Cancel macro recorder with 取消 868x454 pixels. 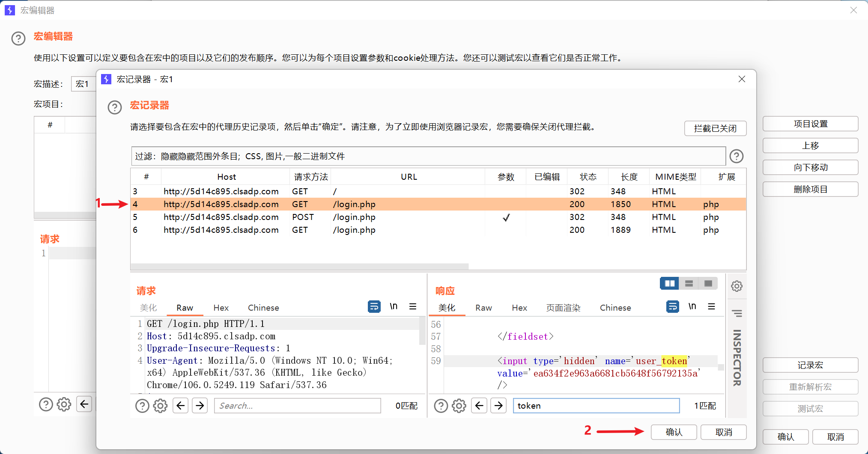coord(724,432)
